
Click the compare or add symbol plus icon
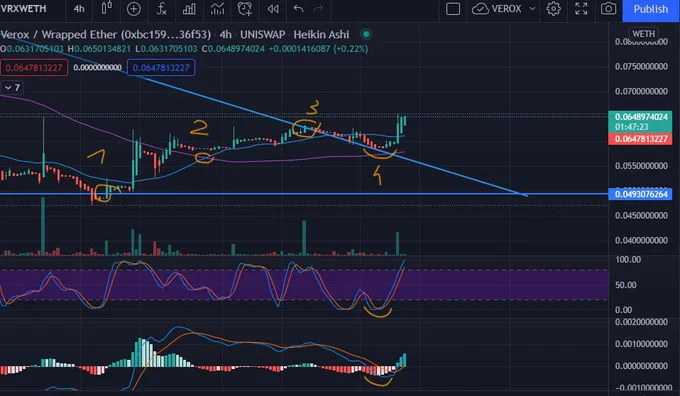[x=134, y=9]
